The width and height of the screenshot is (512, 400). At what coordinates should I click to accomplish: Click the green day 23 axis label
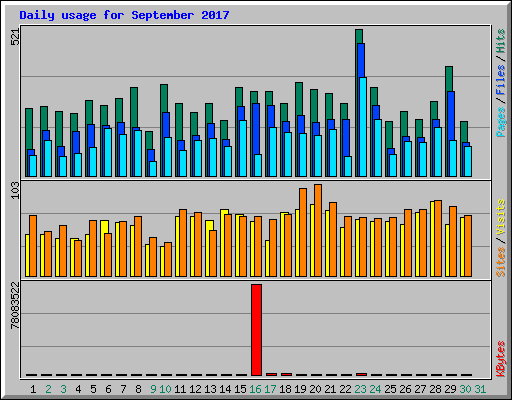tap(360, 389)
